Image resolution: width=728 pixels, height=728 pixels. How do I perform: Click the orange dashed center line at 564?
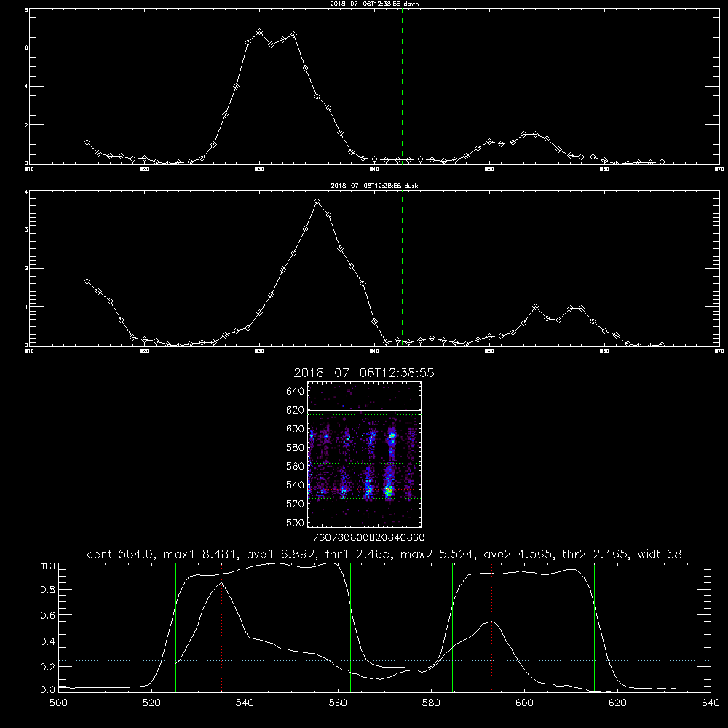tap(357, 627)
